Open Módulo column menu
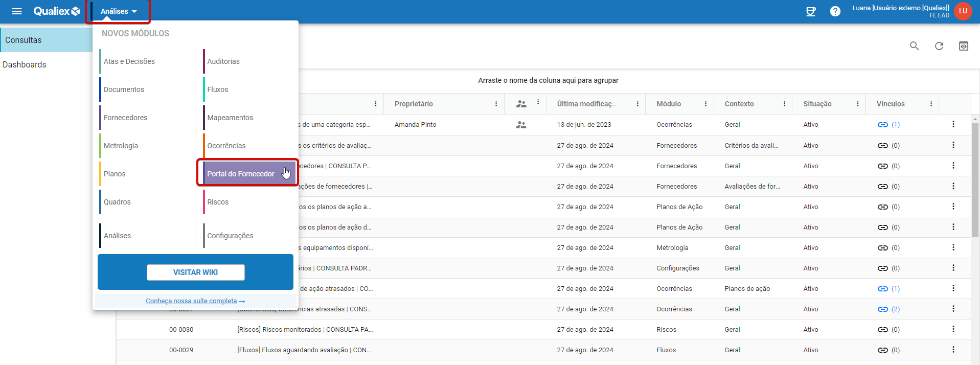This screenshot has height=365, width=980. point(706,104)
